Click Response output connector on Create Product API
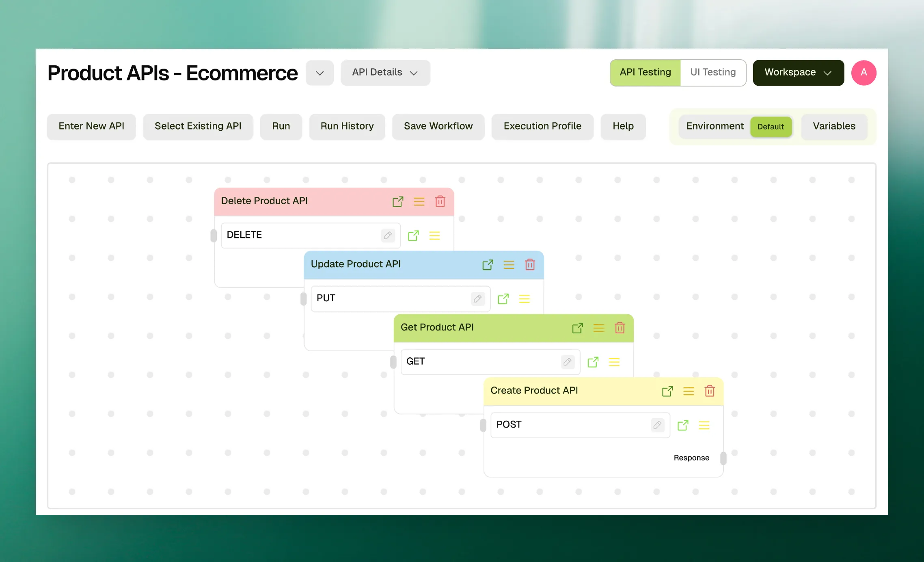924x562 pixels. (723, 458)
